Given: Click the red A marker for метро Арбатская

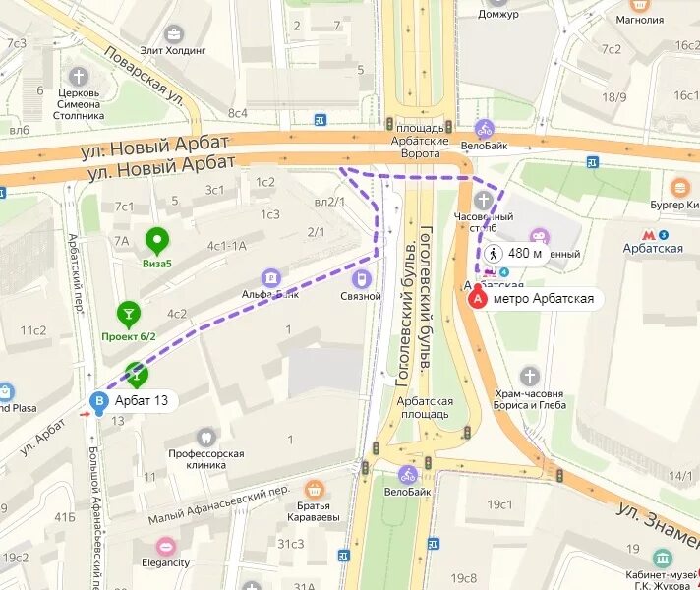Looking at the screenshot, I should 478,298.
